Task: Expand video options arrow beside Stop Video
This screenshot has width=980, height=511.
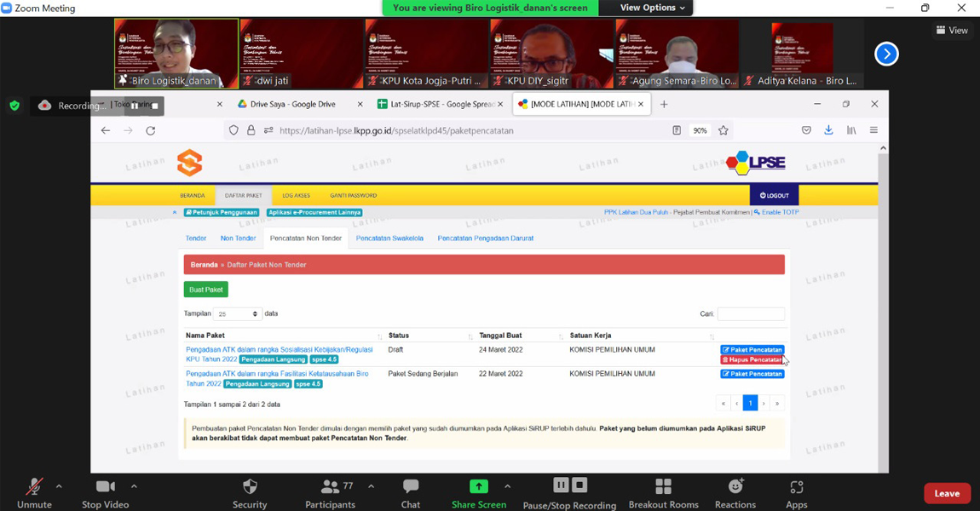Action: (134, 486)
